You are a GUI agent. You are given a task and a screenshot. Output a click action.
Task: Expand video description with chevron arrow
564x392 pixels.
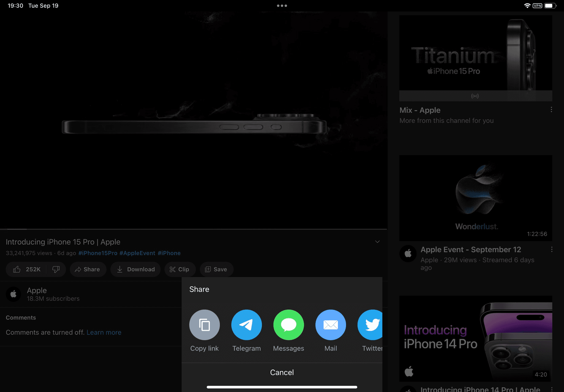point(377,242)
